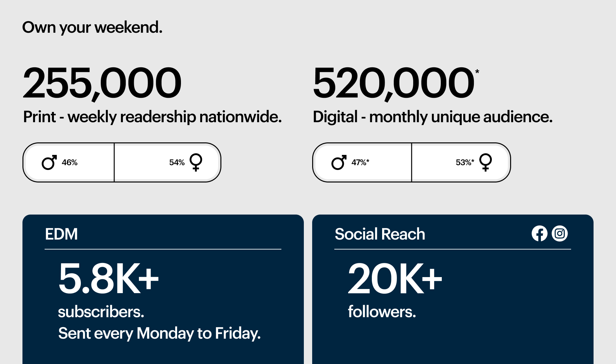Screen dimensions: 616x364
Task: Click the EDM card heading
Action: (x=61, y=234)
